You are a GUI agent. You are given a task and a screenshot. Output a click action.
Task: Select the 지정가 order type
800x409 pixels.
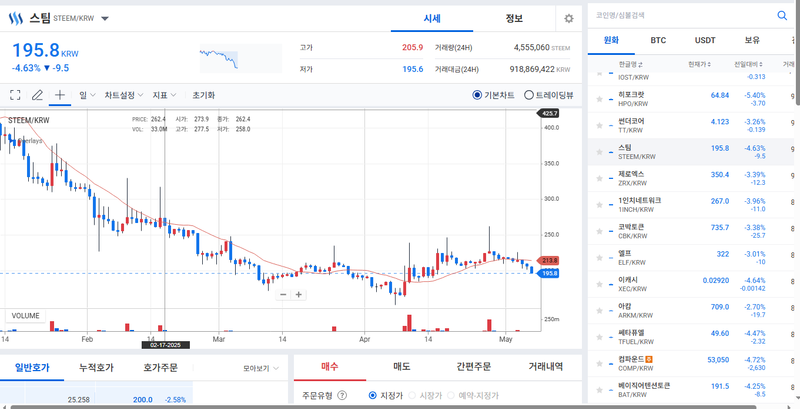(373, 395)
